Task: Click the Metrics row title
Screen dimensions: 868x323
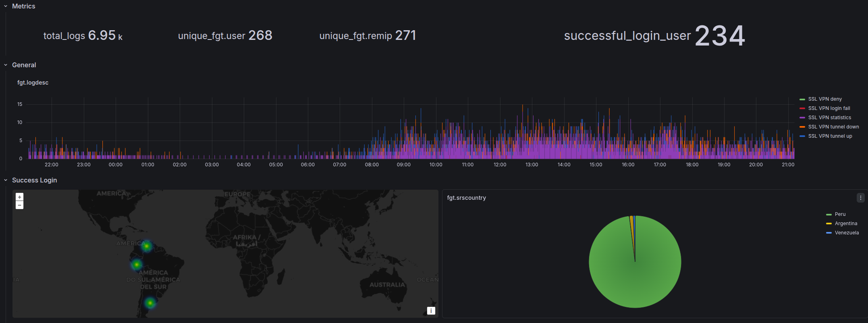Action: 23,6
